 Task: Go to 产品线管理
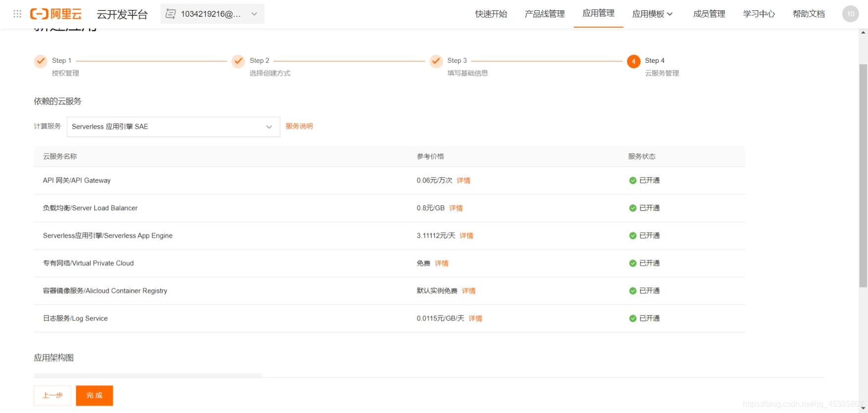(545, 14)
